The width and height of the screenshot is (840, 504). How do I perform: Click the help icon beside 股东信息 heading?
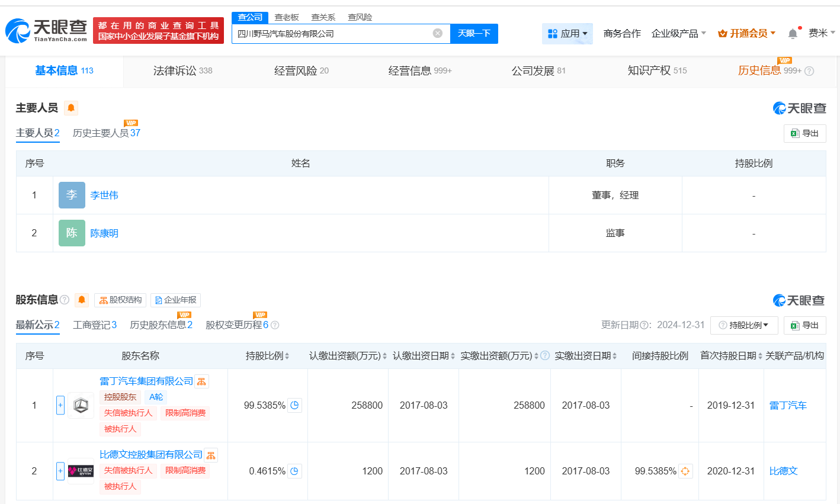(x=65, y=300)
